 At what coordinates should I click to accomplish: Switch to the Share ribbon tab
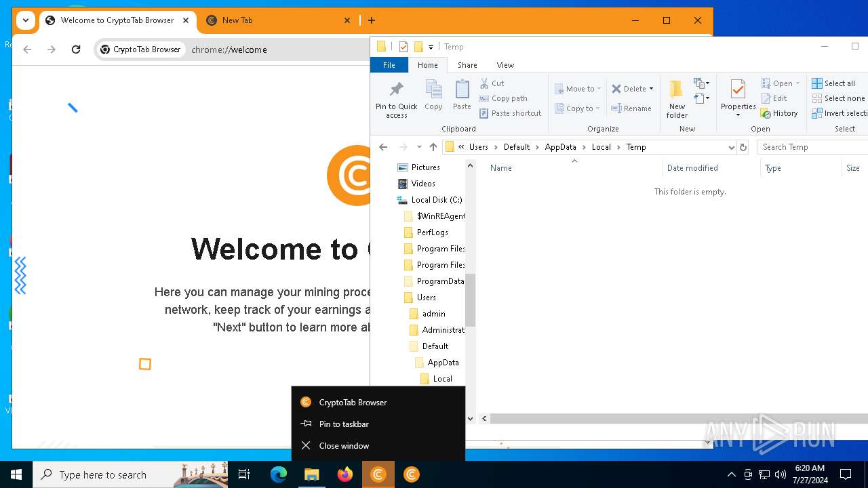click(467, 65)
